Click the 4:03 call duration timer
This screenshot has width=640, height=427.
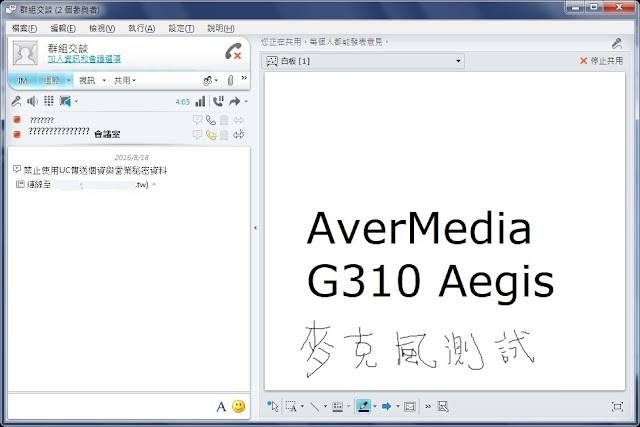tap(182, 102)
